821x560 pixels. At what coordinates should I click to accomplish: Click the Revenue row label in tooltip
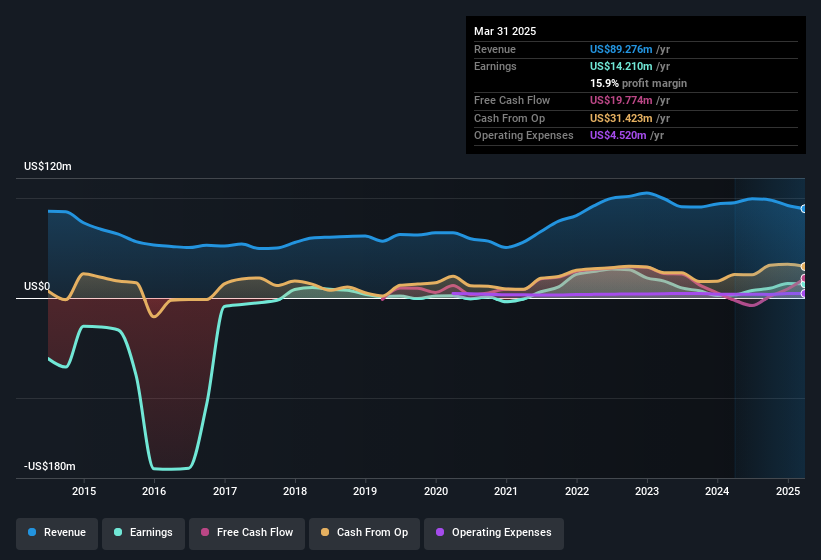495,49
